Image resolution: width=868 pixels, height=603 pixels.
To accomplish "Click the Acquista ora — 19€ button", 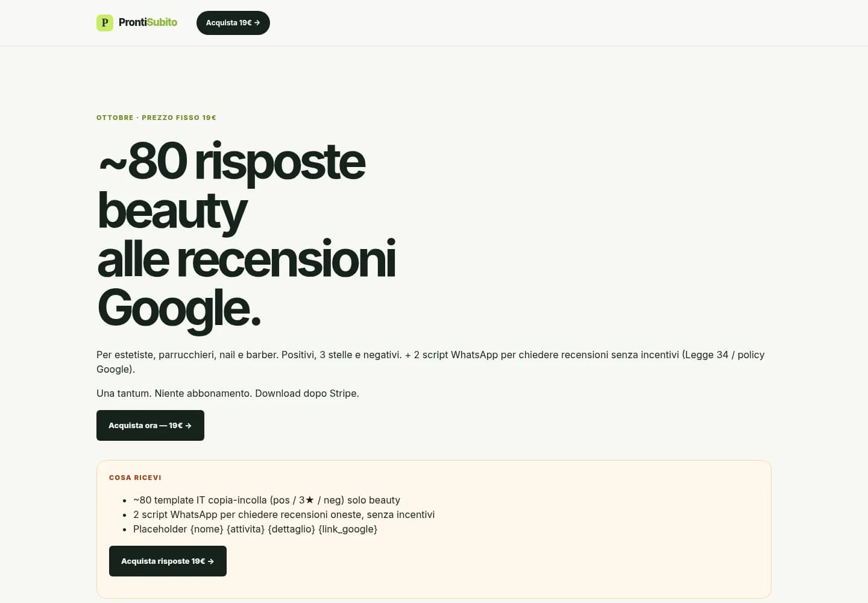I will point(150,425).
